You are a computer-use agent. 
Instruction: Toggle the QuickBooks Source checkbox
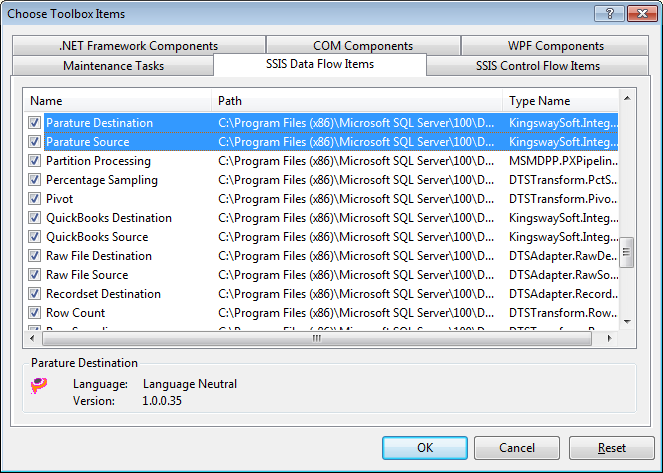click(34, 237)
